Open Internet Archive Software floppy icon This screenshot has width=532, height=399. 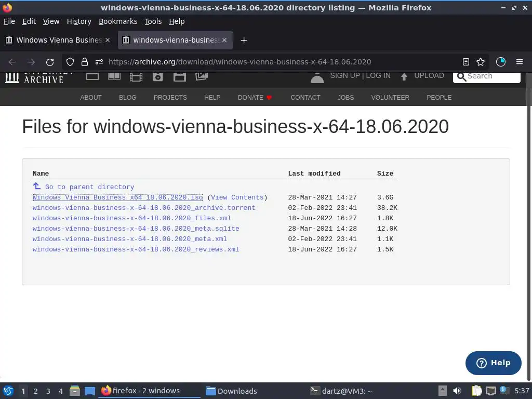tap(179, 77)
